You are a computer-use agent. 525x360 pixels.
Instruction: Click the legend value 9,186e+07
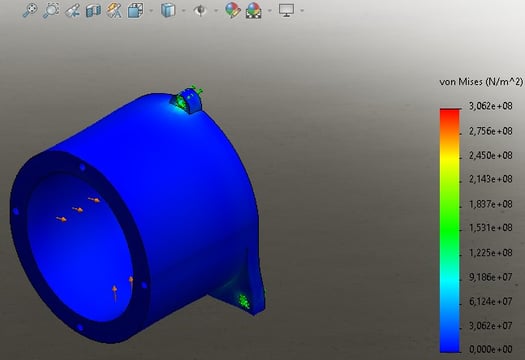coord(491,277)
